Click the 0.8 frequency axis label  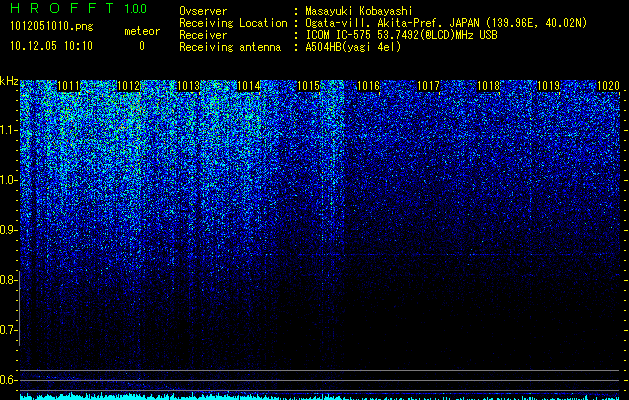(x=8, y=280)
